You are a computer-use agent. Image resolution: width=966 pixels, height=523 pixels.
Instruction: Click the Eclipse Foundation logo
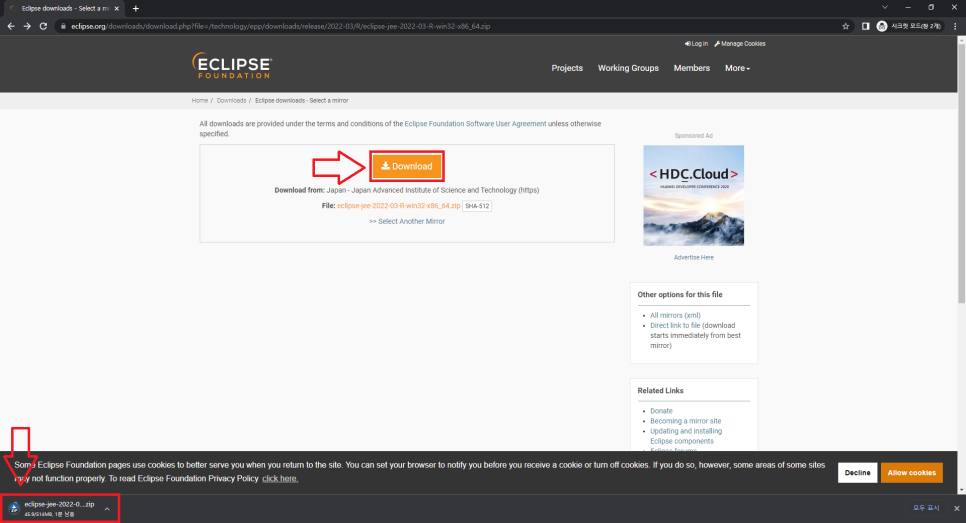click(232, 65)
